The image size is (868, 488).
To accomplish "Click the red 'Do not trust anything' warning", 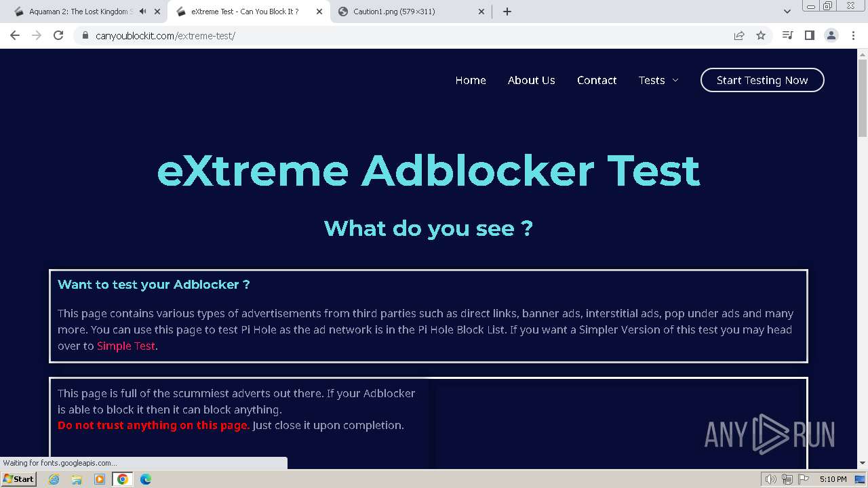I will pyautogui.click(x=153, y=426).
